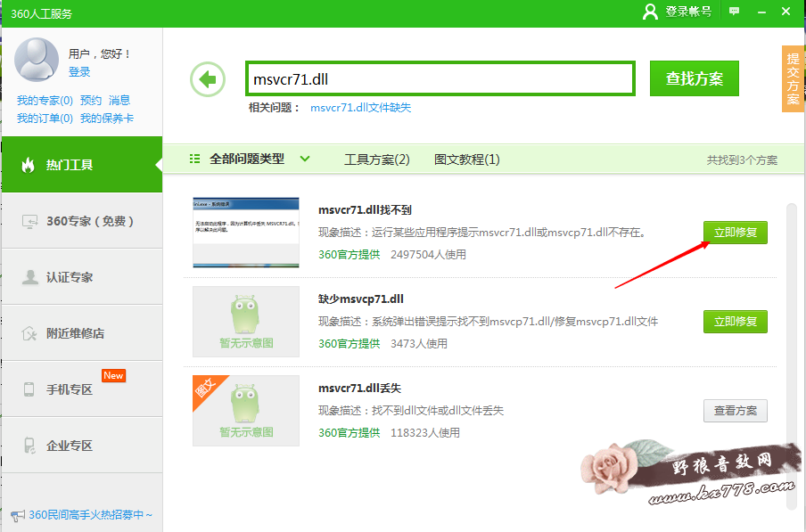Open thumbnail of msvcr71.dll找不到 solution

(x=246, y=233)
